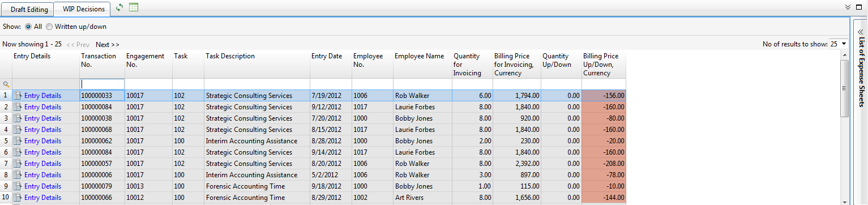Click the Entry Date column header
This screenshot has height=205, width=868.
[x=331, y=64]
